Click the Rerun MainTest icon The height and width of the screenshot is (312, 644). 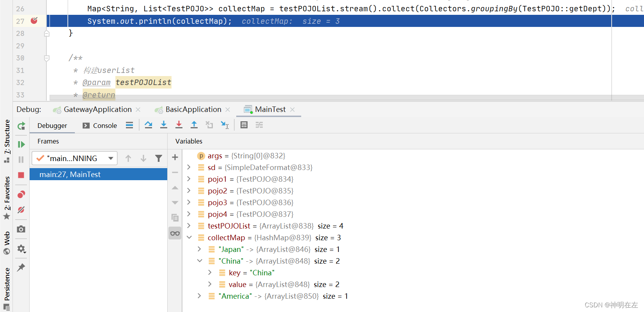21,126
